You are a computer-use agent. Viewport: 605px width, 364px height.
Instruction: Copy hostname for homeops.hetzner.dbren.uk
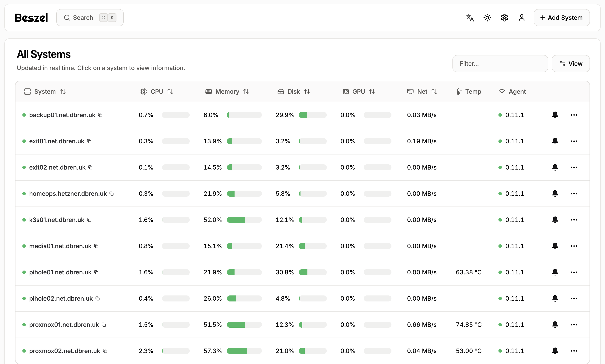coord(112,194)
